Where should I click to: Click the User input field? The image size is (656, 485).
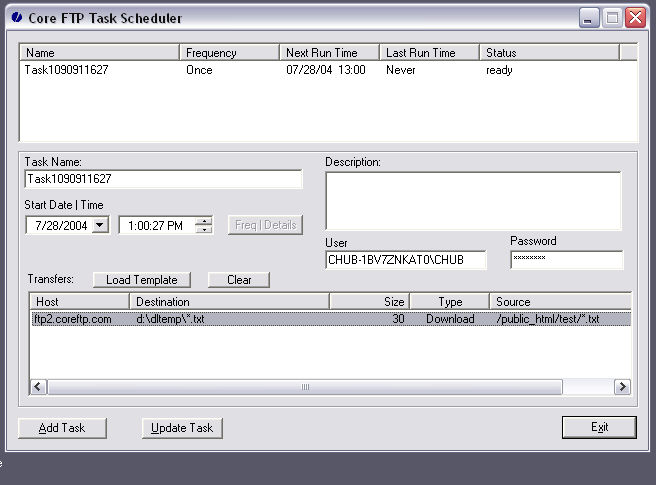pyautogui.click(x=406, y=260)
